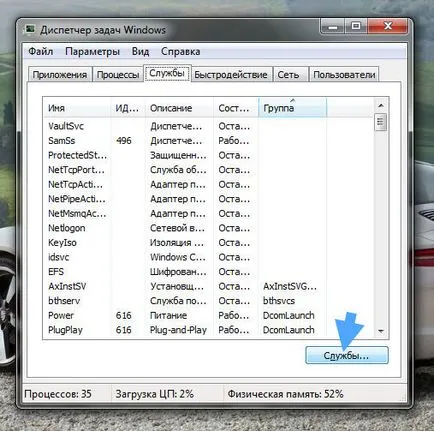
Task: Switch to the Приложения tab
Action: pyautogui.click(x=60, y=74)
